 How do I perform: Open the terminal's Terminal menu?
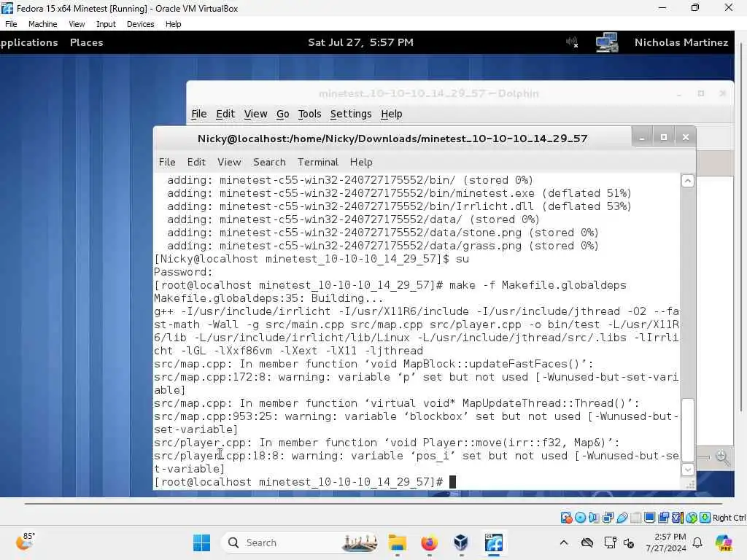[318, 162]
